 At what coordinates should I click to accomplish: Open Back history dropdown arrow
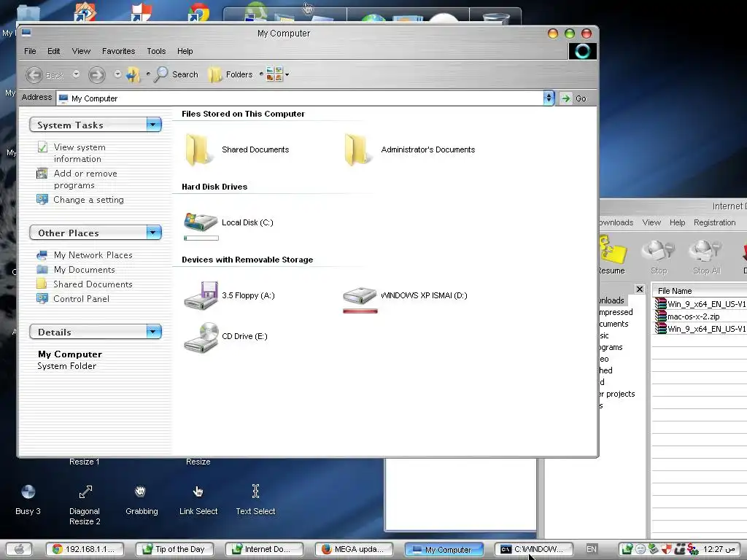(76, 74)
